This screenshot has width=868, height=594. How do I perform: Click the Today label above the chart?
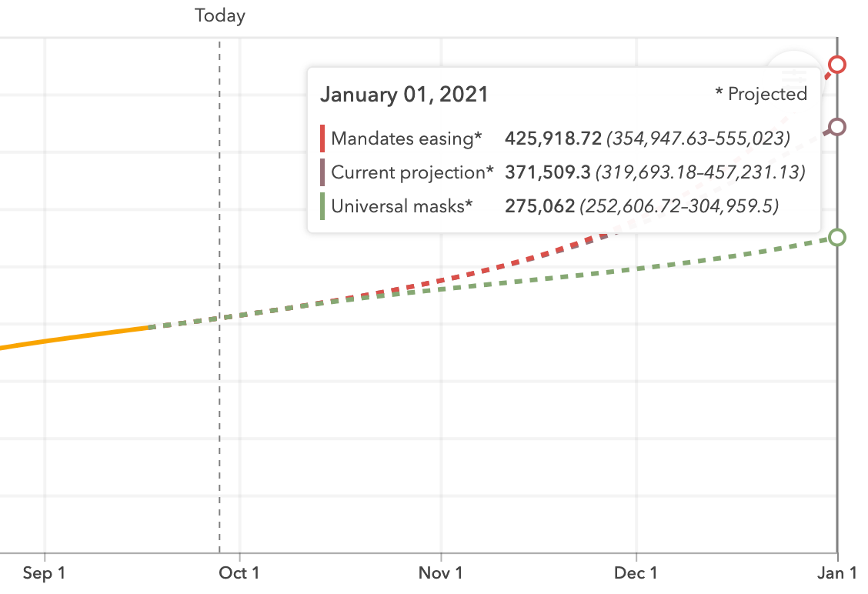point(220,15)
